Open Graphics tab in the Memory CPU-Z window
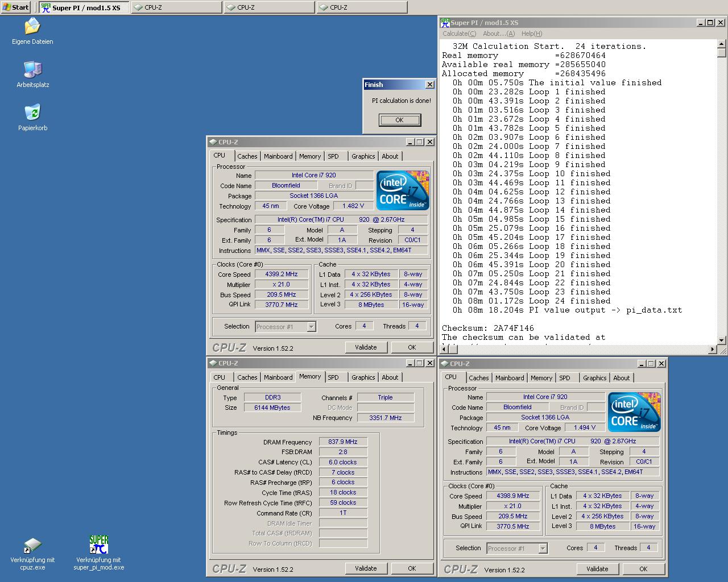728x582 pixels. [x=363, y=377]
